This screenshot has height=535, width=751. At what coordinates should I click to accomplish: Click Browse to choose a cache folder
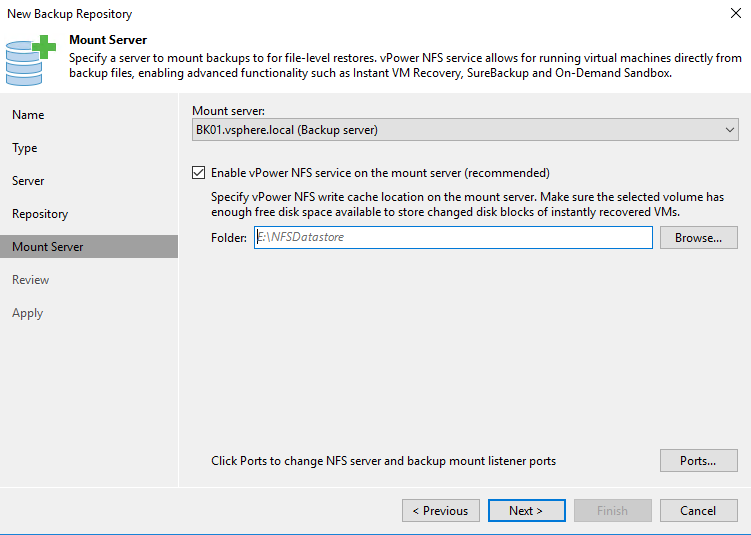(698, 238)
